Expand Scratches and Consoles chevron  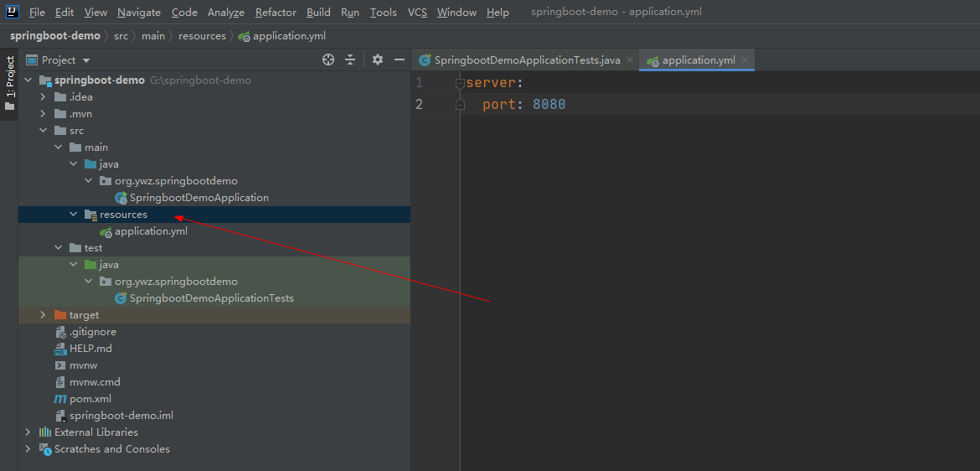(28, 449)
